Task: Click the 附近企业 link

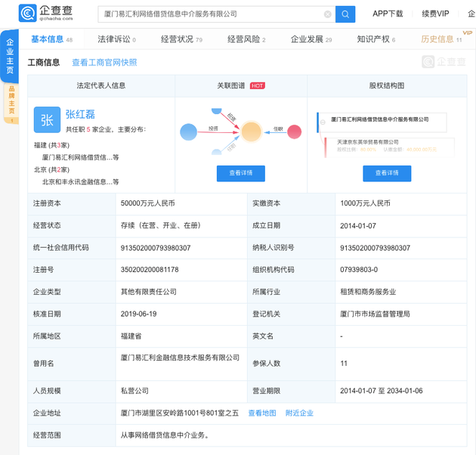Action: click(x=299, y=413)
